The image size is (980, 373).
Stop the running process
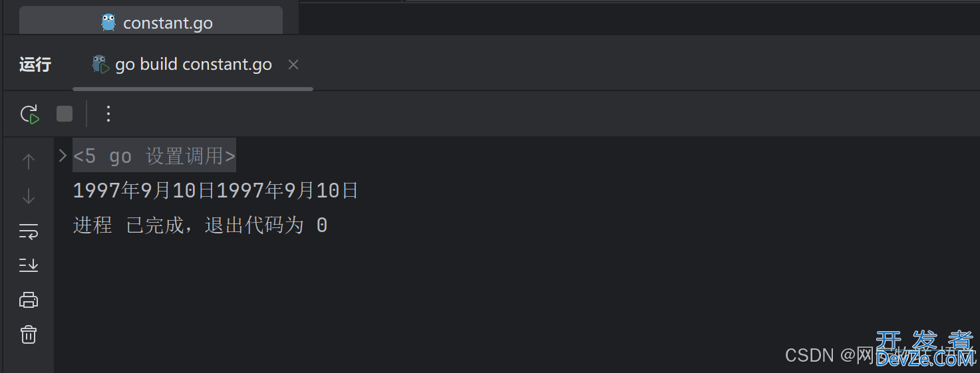click(65, 114)
